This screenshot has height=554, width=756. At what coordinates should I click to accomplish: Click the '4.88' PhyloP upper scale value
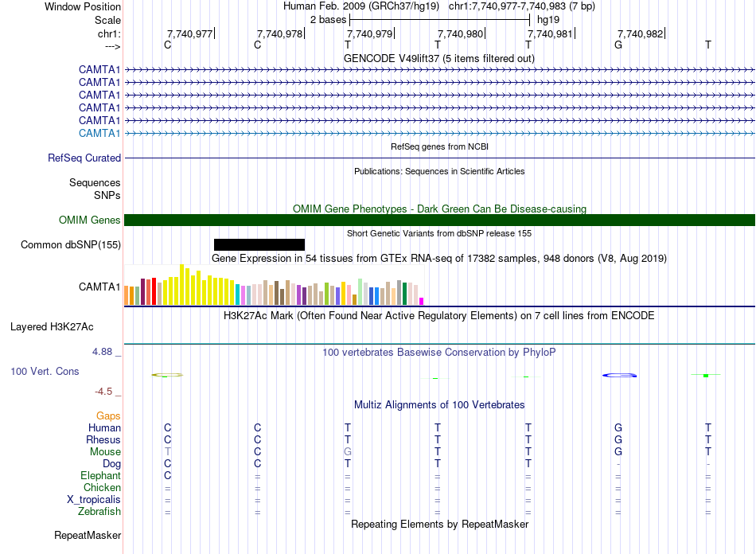click(102, 352)
